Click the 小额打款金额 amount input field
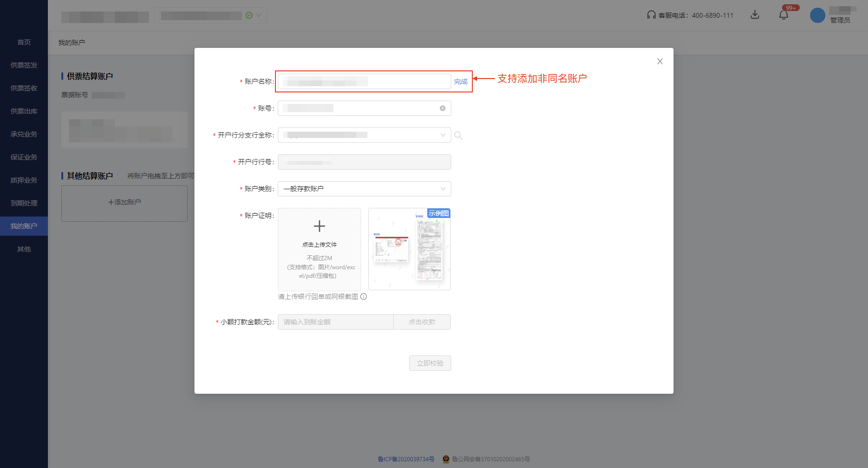This screenshot has width=868, height=468. point(335,321)
